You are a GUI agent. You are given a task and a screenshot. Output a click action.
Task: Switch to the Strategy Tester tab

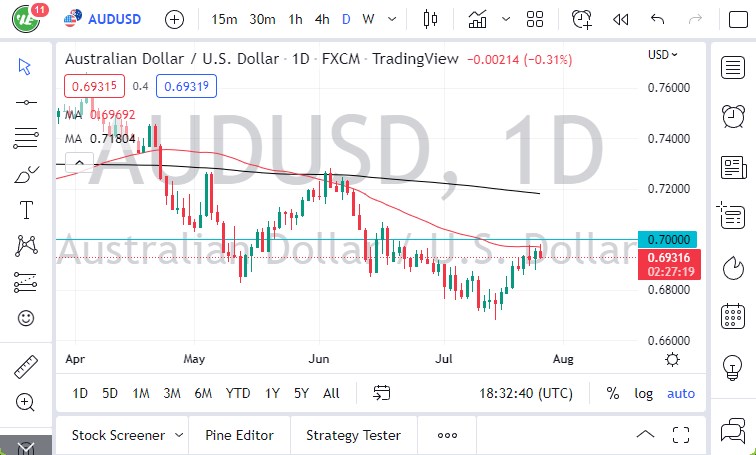click(x=353, y=435)
